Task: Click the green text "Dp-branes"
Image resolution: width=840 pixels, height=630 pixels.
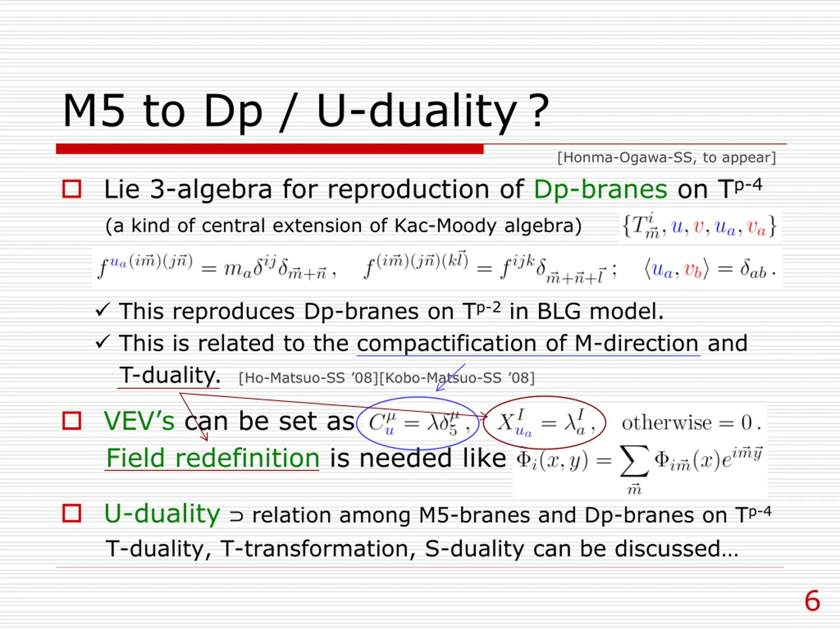Action: point(600,189)
